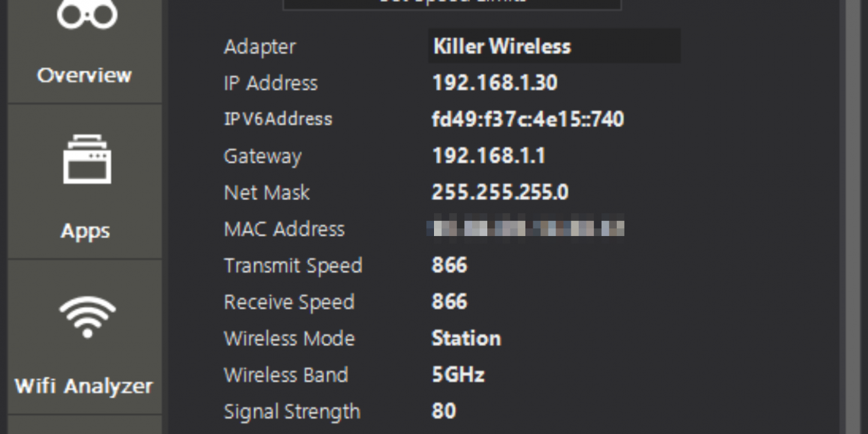
Task: Click the blurred MAC Address value
Action: coord(525,229)
